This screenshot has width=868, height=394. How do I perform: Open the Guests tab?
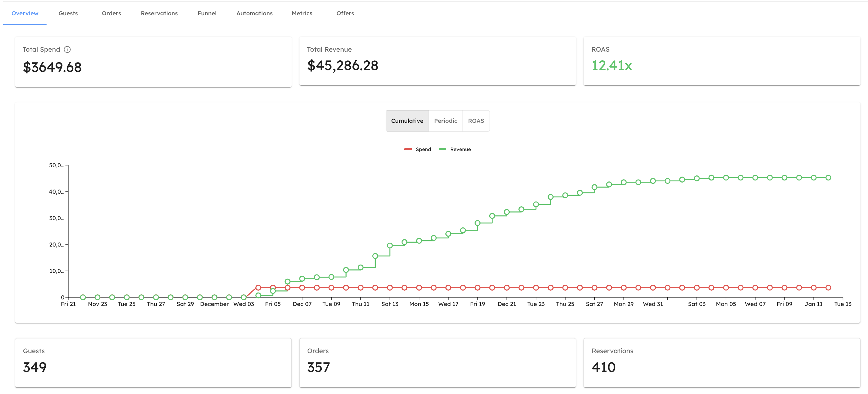point(68,14)
